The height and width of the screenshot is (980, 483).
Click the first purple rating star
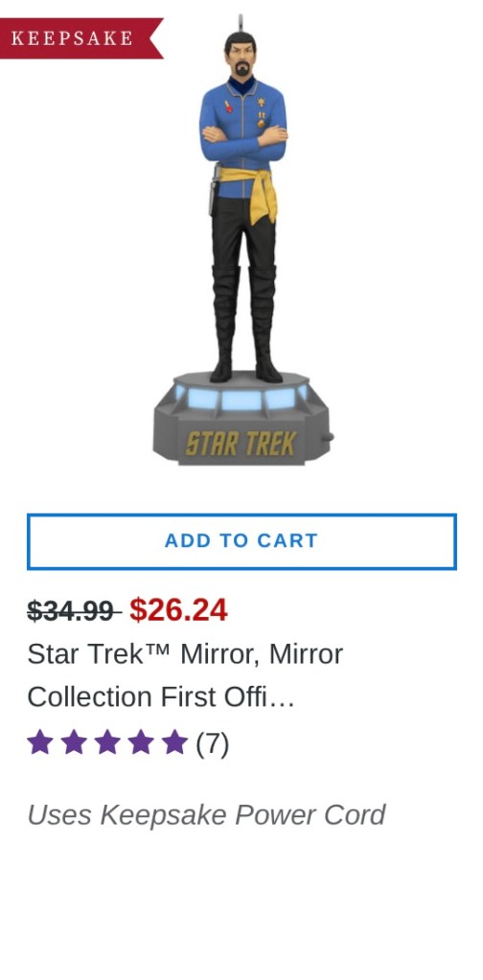pyautogui.click(x=40, y=743)
